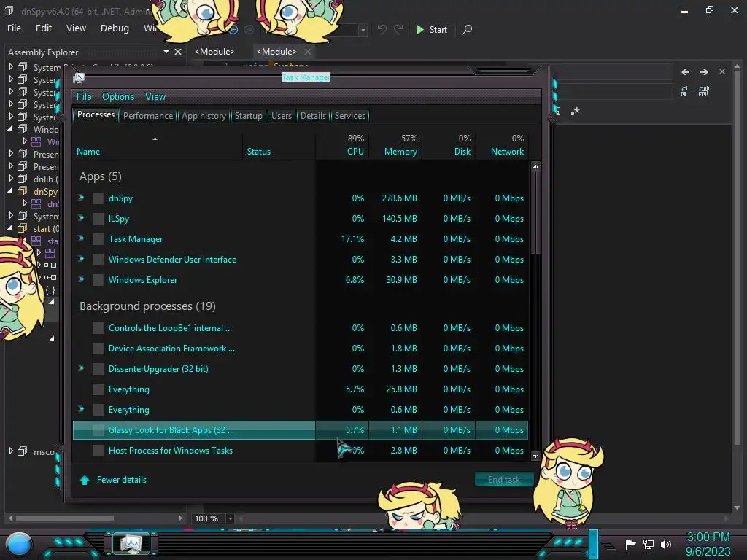The height and width of the screenshot is (560, 747).
Task: Click the Redo arrow in dnSpy toolbar
Action: (398, 29)
